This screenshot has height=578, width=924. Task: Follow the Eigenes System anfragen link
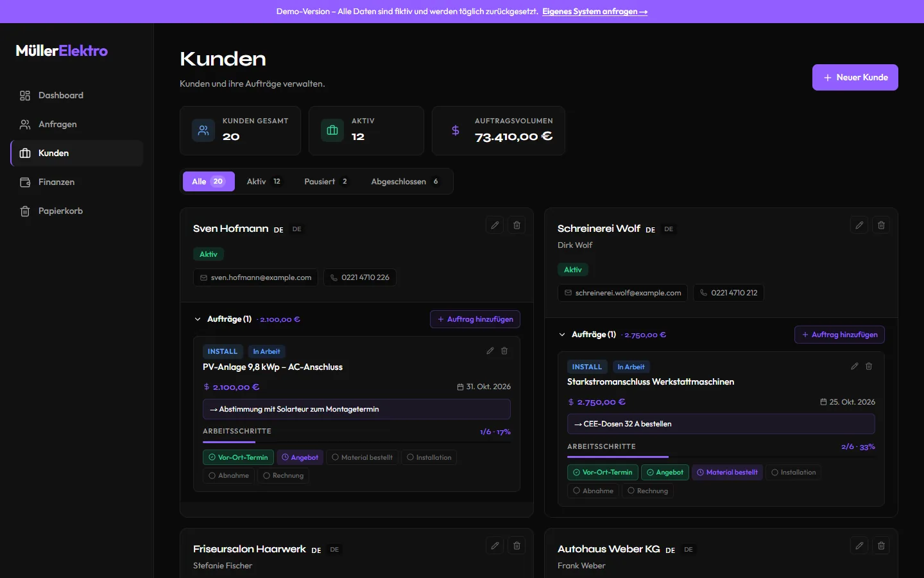595,12
